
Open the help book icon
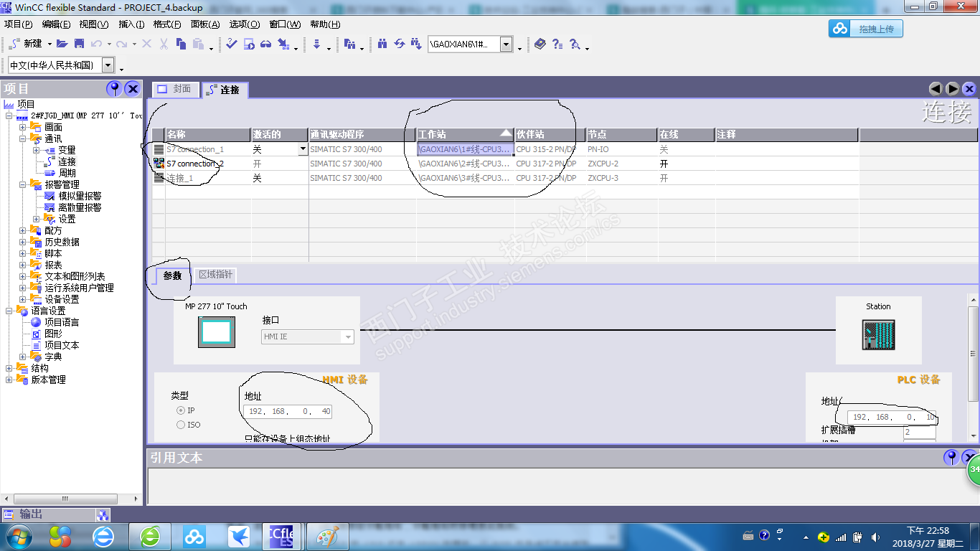540,44
